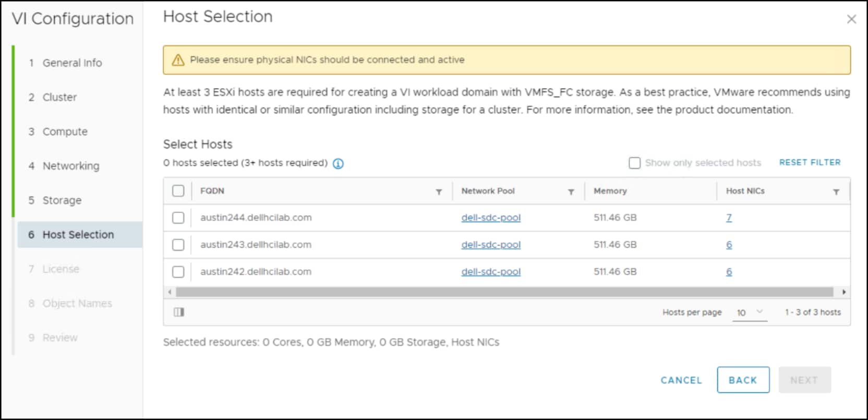This screenshot has width=868, height=420.
Task: Select the Review step
Action: coord(53,338)
